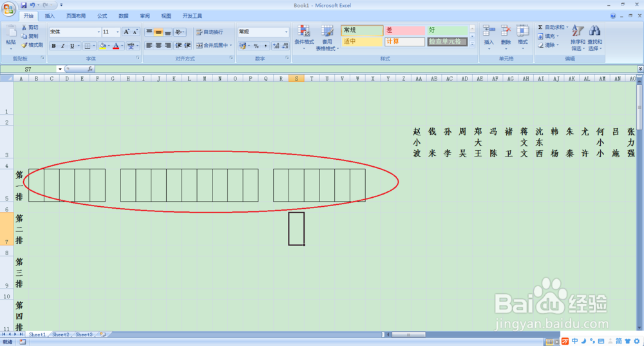Apply the cell borders icon
This screenshot has height=346, width=644.
pyautogui.click(x=87, y=46)
